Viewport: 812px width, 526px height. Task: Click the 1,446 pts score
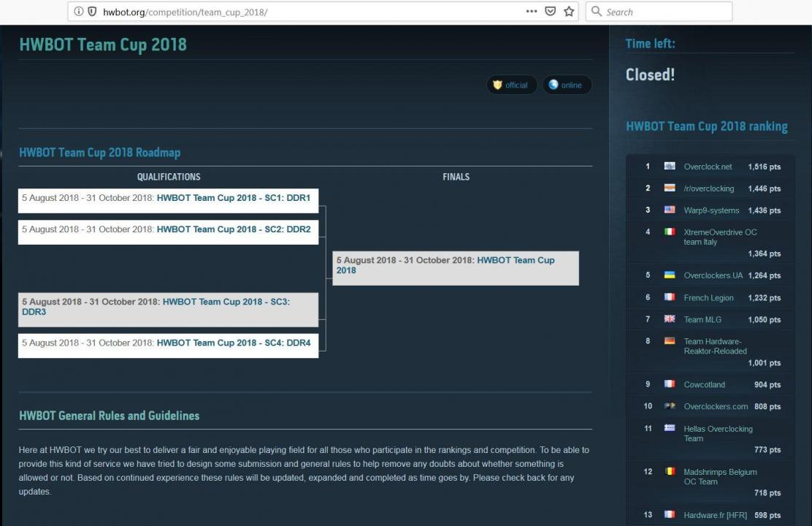coord(765,188)
